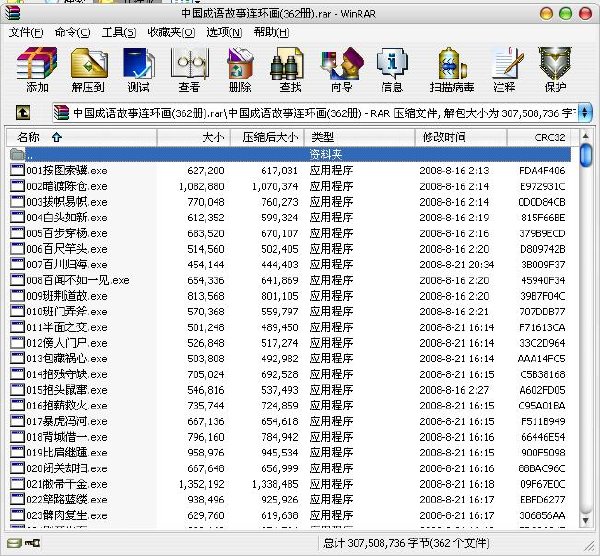This screenshot has width=600, height=556.
Task: Open the address bar dropdown arrow
Action: tap(584, 113)
